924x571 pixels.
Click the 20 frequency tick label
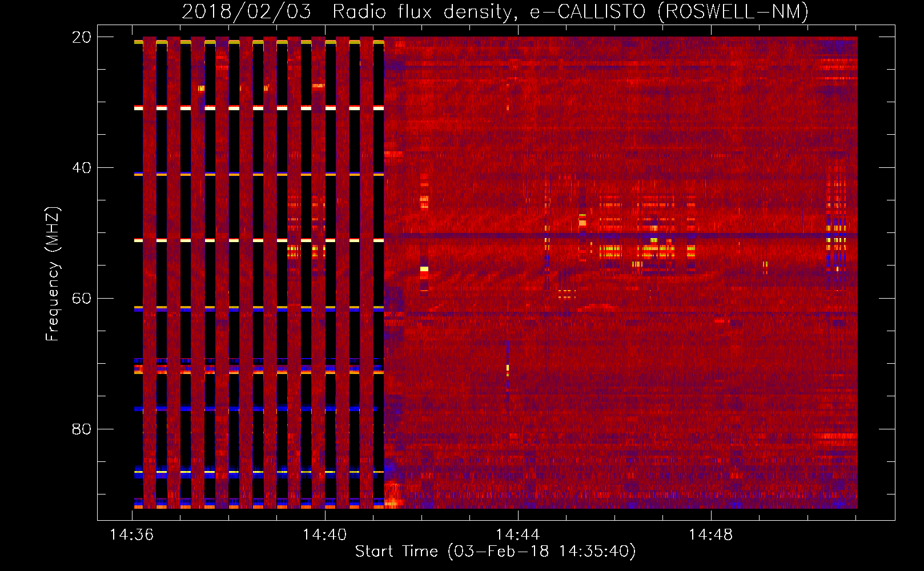(x=82, y=37)
